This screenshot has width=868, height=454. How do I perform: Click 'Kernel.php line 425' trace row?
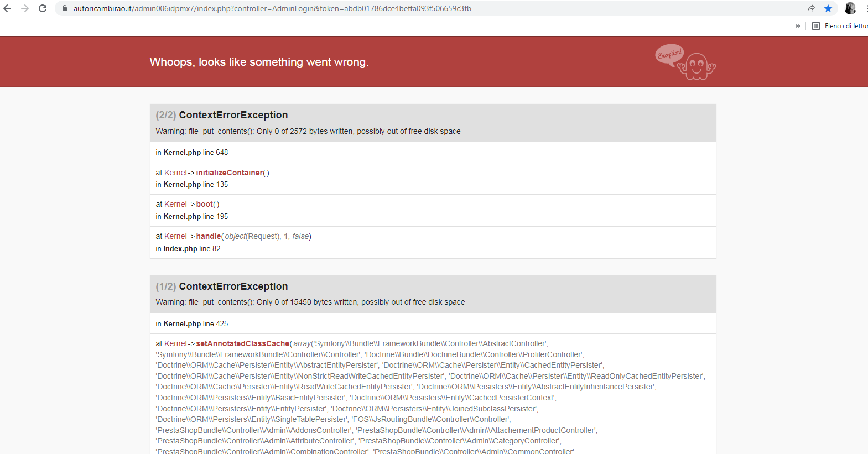tap(433, 323)
